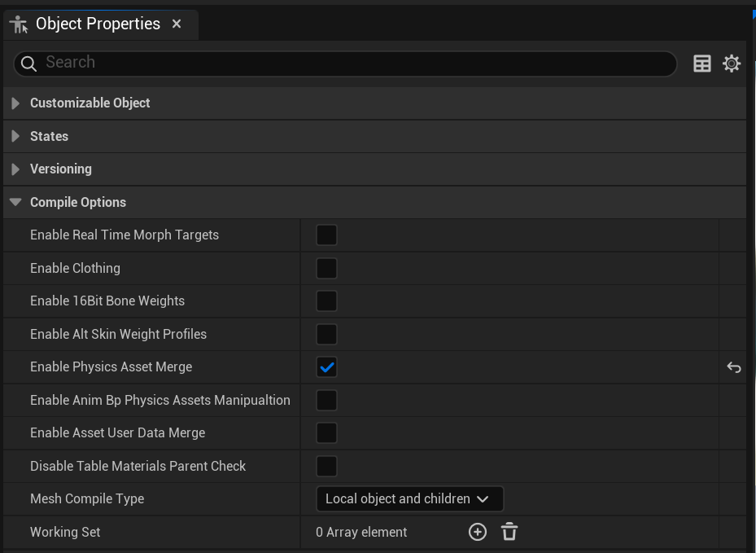Click the Enable Anim Bp Physics Assets Manipualtion label
Viewport: 756px width, 553px height.
160,400
